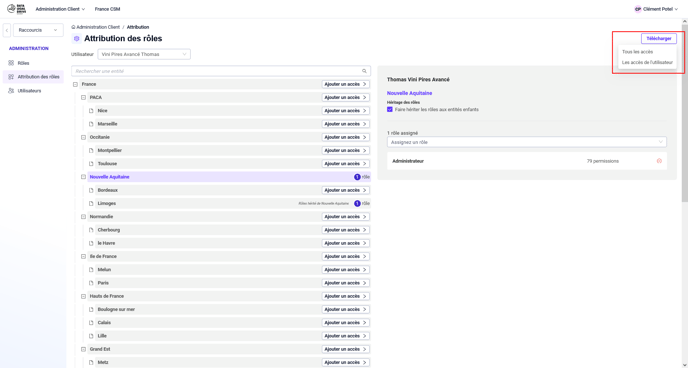688x368 pixels.
Task: Click France CSM in top bar
Action: [108, 9]
